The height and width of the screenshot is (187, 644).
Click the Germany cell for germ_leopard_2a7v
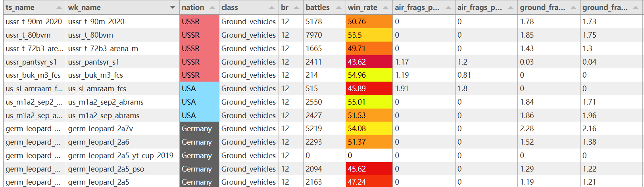point(199,129)
